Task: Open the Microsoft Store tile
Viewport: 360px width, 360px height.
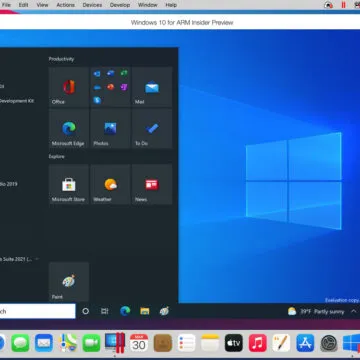Action: [x=69, y=184]
